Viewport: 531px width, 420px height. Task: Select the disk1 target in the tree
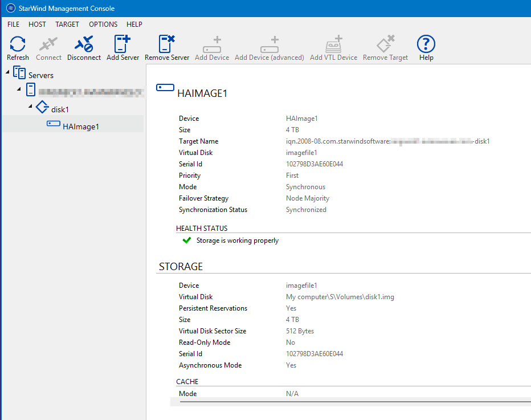click(60, 109)
